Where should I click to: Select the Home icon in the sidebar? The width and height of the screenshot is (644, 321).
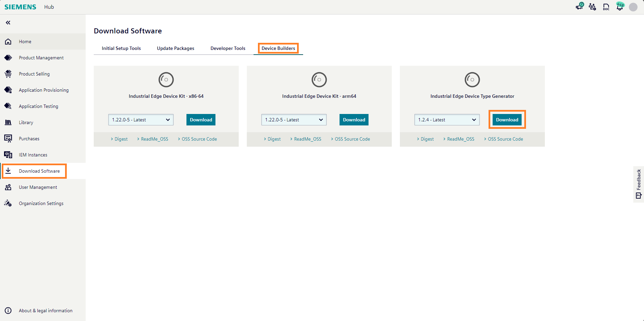click(8, 41)
